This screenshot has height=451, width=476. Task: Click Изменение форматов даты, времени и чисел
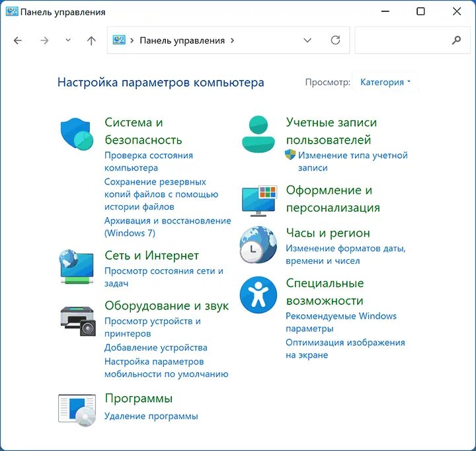click(x=346, y=255)
